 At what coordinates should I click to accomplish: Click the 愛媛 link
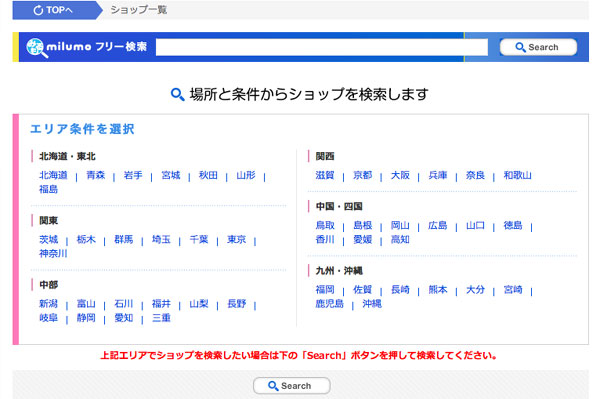pyautogui.click(x=362, y=239)
